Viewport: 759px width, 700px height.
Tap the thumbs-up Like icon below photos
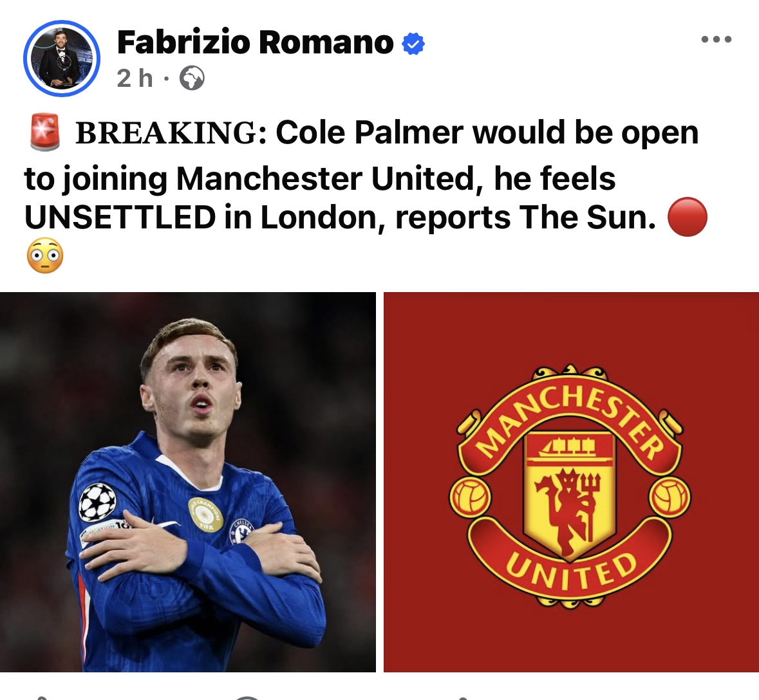pyautogui.click(x=41, y=697)
